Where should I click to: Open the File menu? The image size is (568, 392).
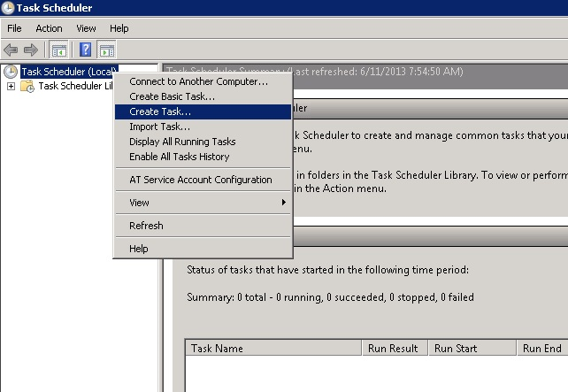click(x=16, y=28)
